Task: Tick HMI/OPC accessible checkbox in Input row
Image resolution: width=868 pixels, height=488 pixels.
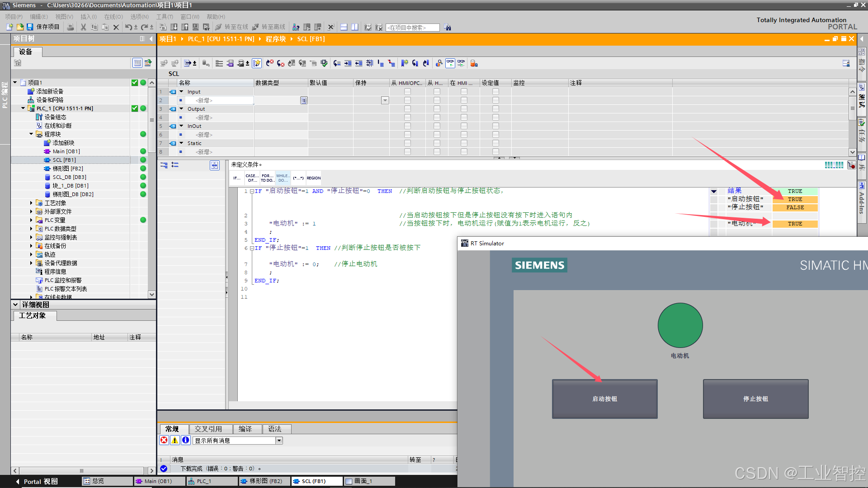Action: point(407,92)
